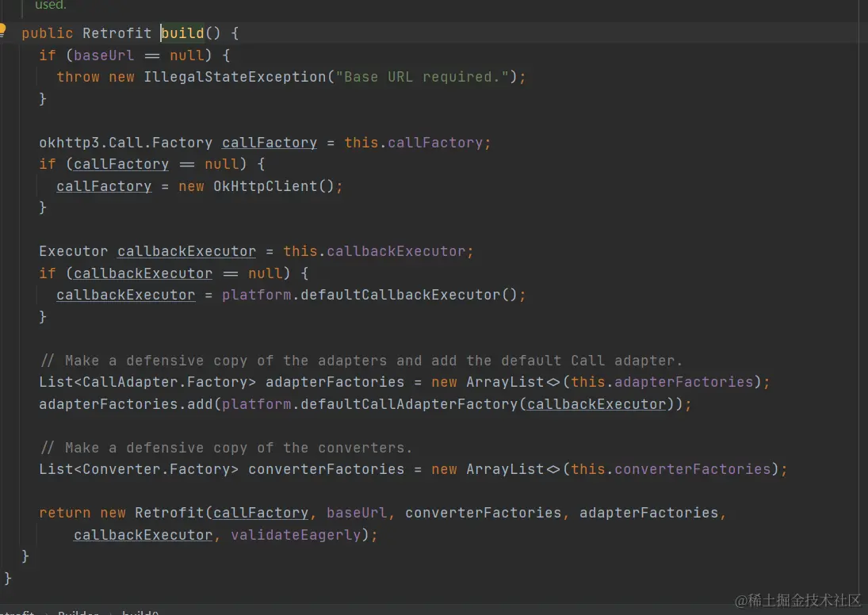Click the 'public' keyword in method declaration

[47, 33]
